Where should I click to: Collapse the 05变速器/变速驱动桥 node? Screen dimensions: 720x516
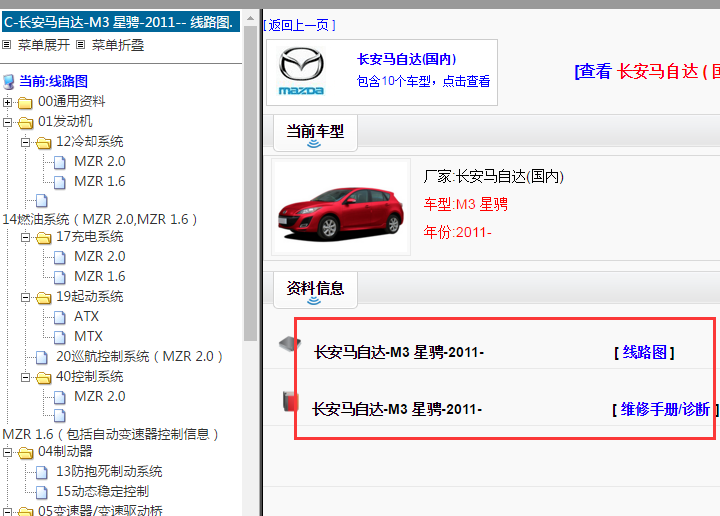click(x=7, y=511)
